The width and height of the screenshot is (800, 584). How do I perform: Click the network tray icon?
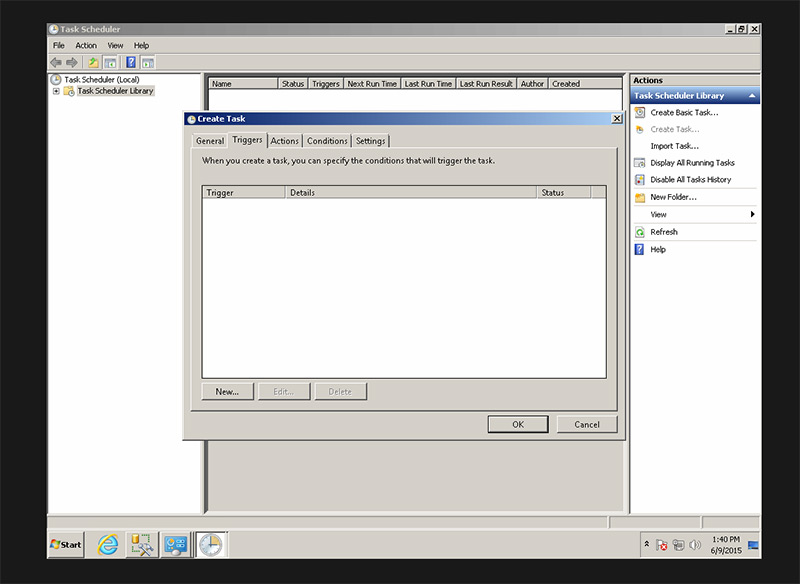[x=678, y=545]
